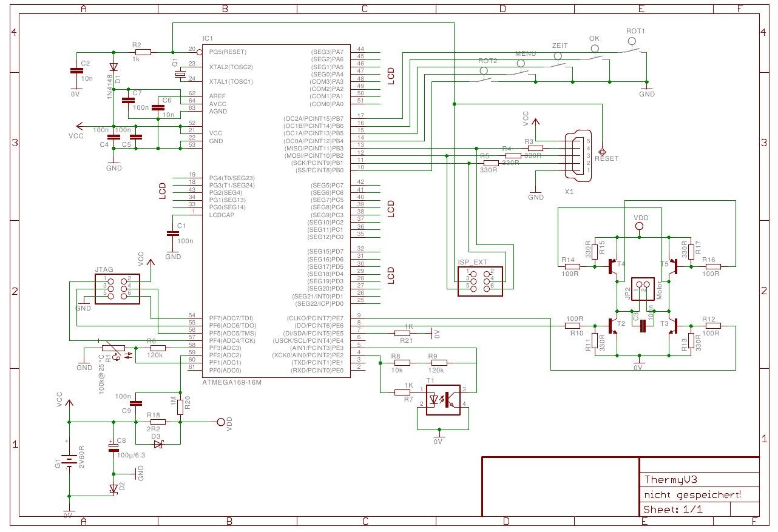Image resolution: width=778 pixels, height=532 pixels.
Task: Select the "IC1" designator text
Action: (x=208, y=38)
